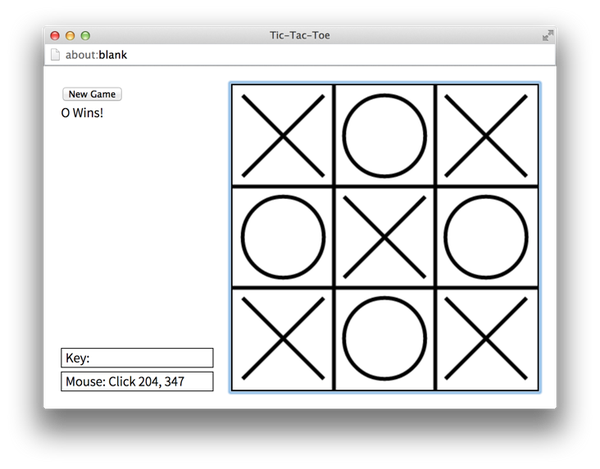600x469 pixels.
Task: Zoom the window with the green button
Action: coord(85,36)
